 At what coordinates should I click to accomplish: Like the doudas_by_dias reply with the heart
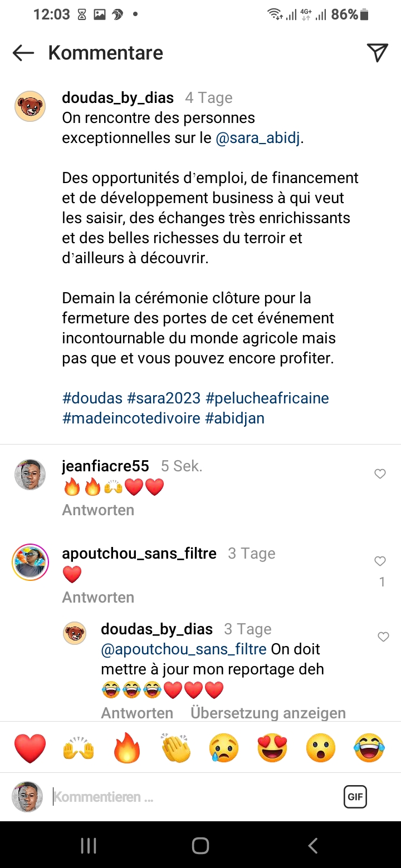(383, 637)
